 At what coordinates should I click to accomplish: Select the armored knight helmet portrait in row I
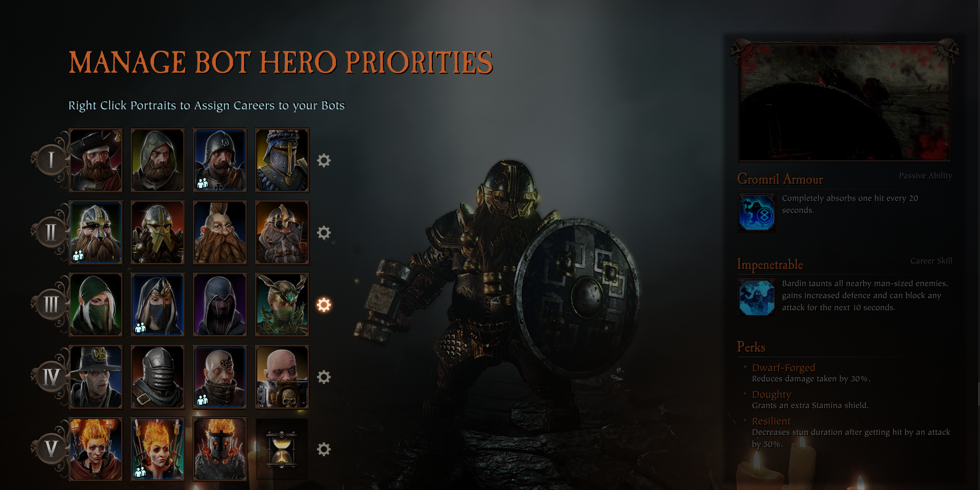click(x=282, y=160)
